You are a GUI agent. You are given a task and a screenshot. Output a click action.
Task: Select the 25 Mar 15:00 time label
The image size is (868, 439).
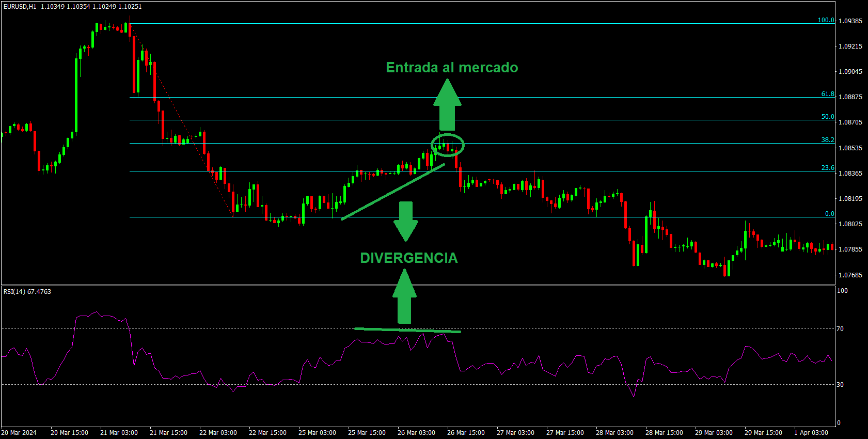(367, 433)
